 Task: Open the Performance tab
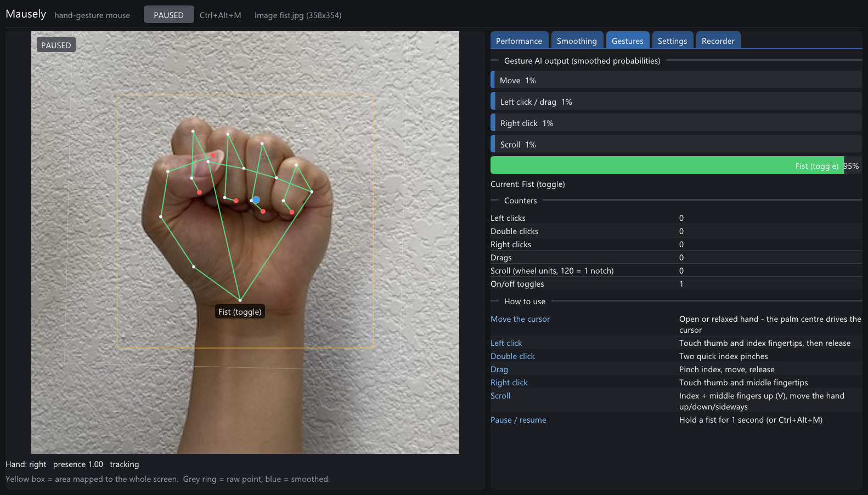pyautogui.click(x=519, y=41)
